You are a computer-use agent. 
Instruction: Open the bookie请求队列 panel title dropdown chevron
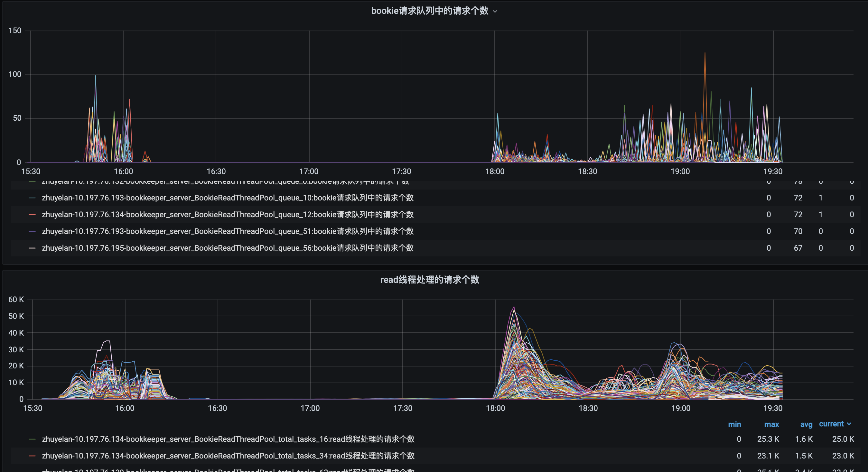495,11
